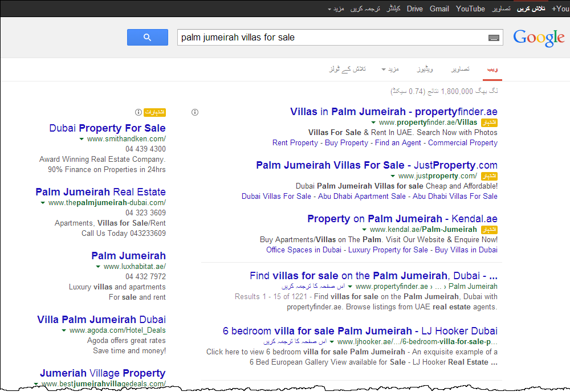Click the Dubai Villas For Sale sitelink
Viewport: 570px width, 392px height.
coord(276,196)
